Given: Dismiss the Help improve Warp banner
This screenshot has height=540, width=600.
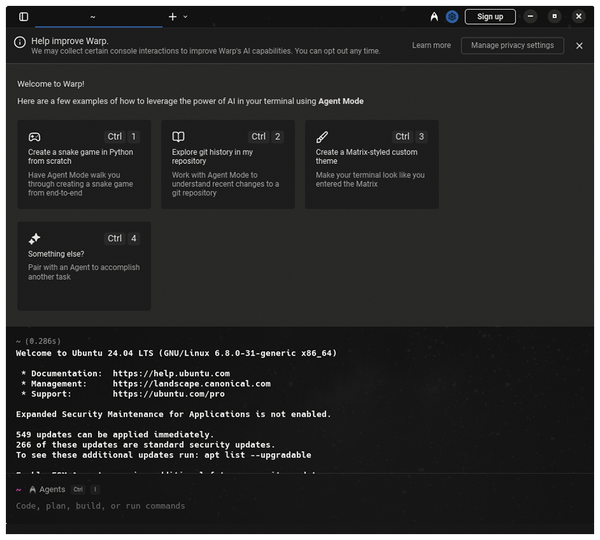Looking at the screenshot, I should coord(579,45).
